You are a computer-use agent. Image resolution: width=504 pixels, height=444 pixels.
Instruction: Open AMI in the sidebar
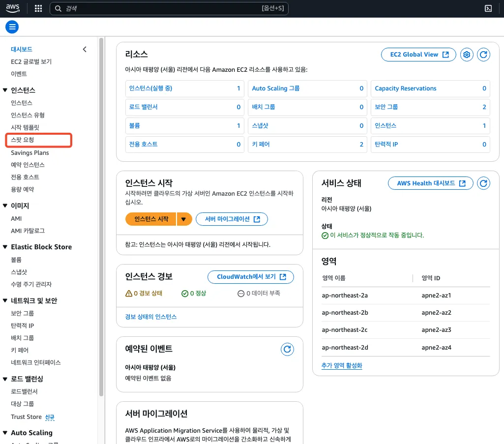click(16, 219)
